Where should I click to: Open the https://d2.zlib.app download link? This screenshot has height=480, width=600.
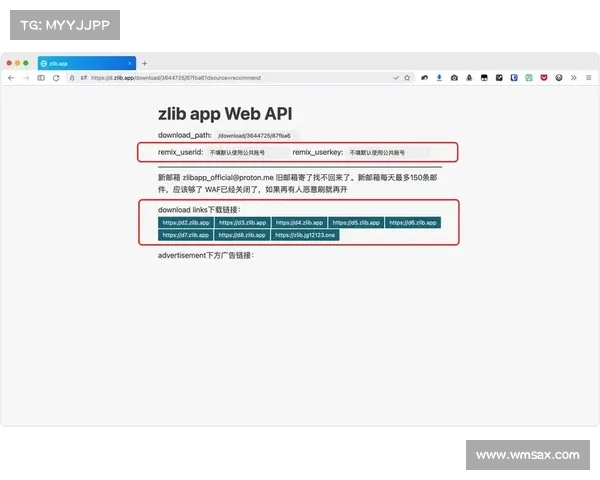[x=186, y=222]
